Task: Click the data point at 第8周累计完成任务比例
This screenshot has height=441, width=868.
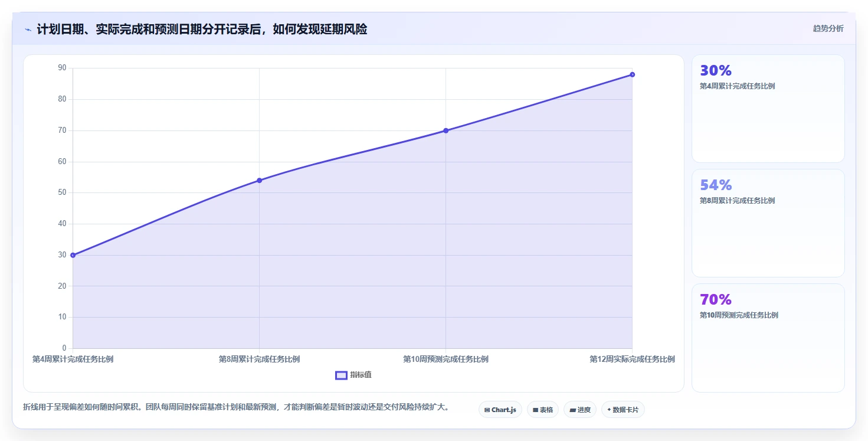Action: [259, 180]
